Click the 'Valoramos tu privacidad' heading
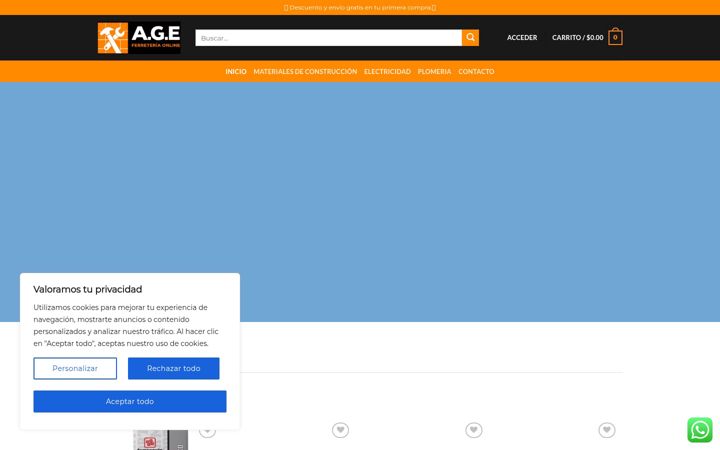 [x=88, y=289]
